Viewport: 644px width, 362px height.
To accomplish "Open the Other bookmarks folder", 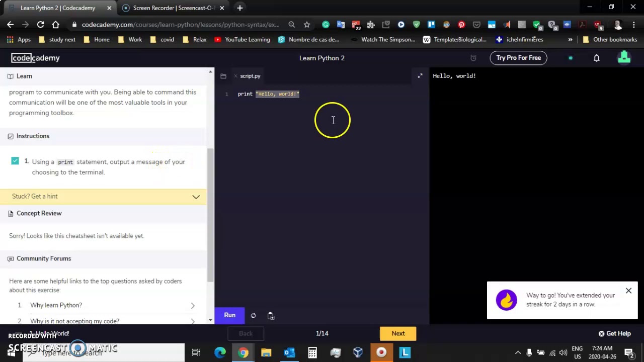I will 609,39.
